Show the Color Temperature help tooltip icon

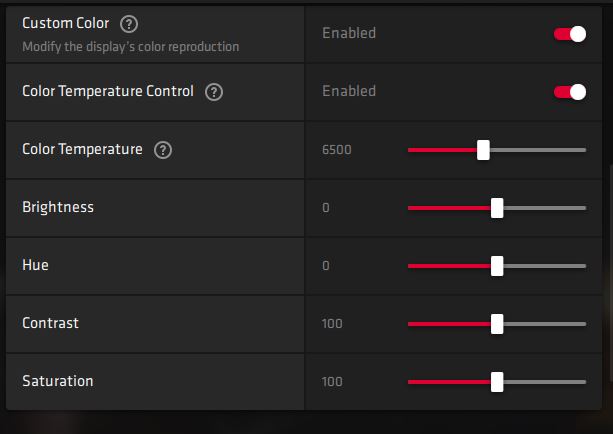click(164, 150)
